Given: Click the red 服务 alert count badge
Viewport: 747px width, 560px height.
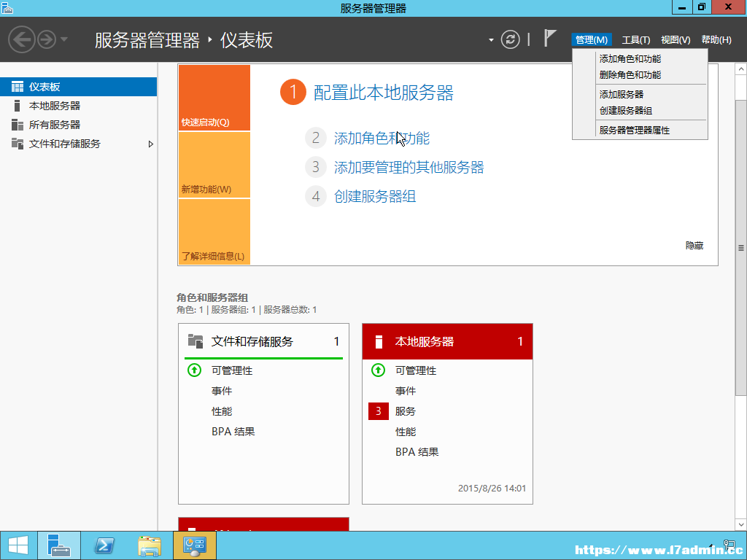Looking at the screenshot, I should point(379,411).
